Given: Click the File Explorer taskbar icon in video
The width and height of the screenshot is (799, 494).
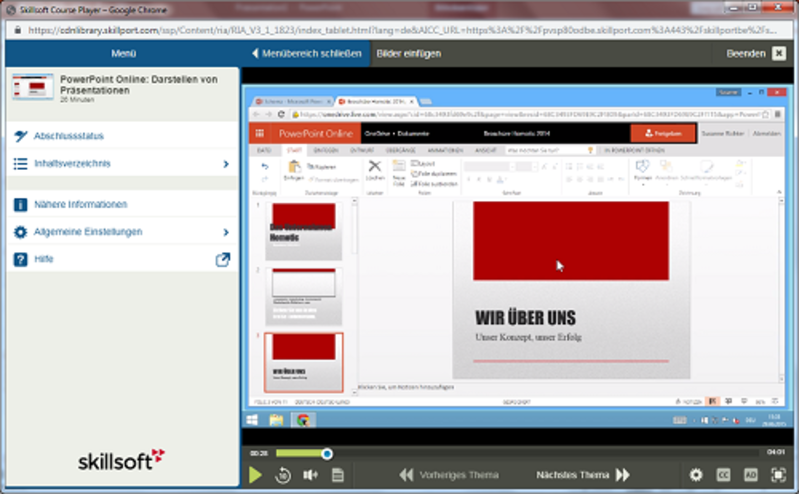Looking at the screenshot, I should tap(276, 420).
